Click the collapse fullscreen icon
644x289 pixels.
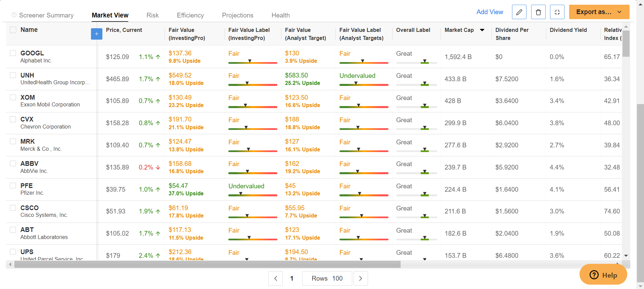point(557,12)
